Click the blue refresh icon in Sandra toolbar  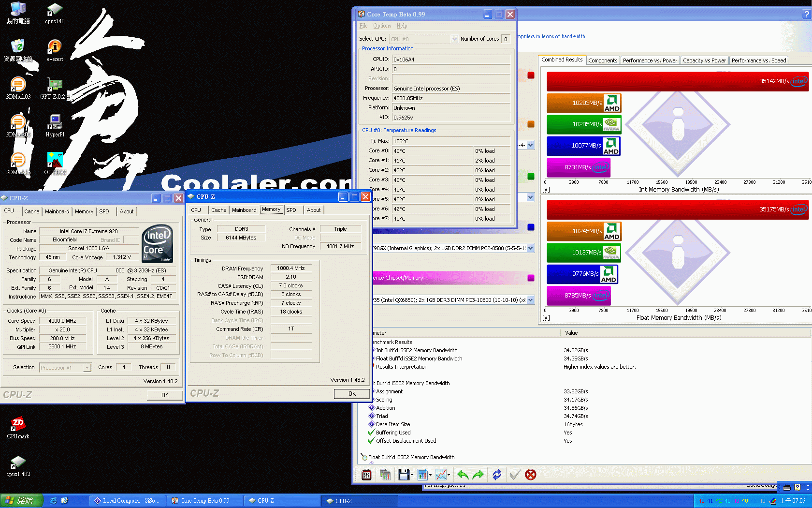(497, 475)
